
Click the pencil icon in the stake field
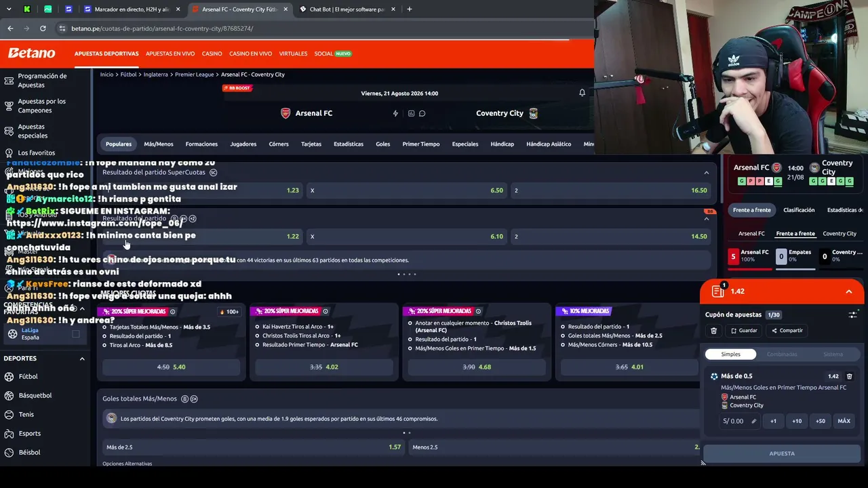(x=753, y=421)
